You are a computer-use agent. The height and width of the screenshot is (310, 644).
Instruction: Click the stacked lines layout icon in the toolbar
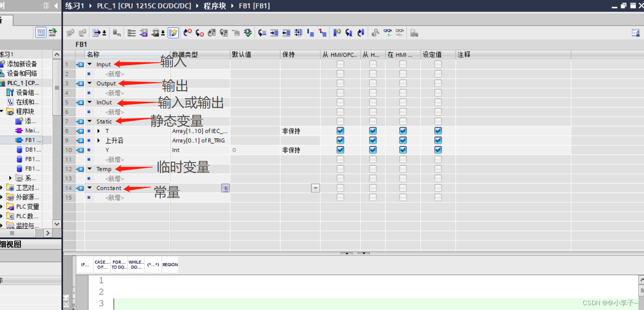click(x=132, y=33)
